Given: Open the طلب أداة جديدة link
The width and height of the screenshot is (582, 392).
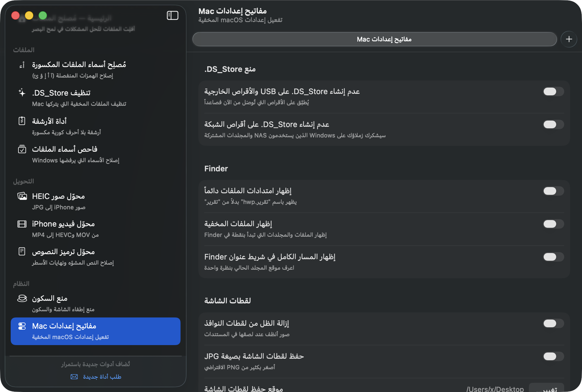Looking at the screenshot, I should tap(102, 377).
